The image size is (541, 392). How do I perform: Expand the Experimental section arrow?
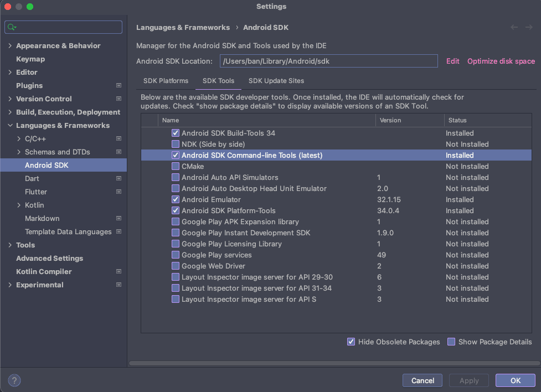(9, 285)
